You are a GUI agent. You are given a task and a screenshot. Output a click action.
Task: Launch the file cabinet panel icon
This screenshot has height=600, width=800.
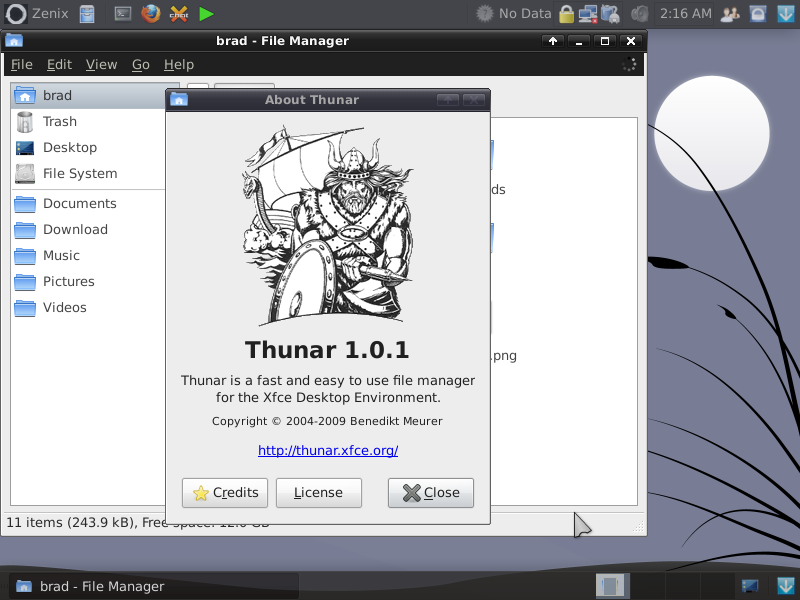pos(87,14)
